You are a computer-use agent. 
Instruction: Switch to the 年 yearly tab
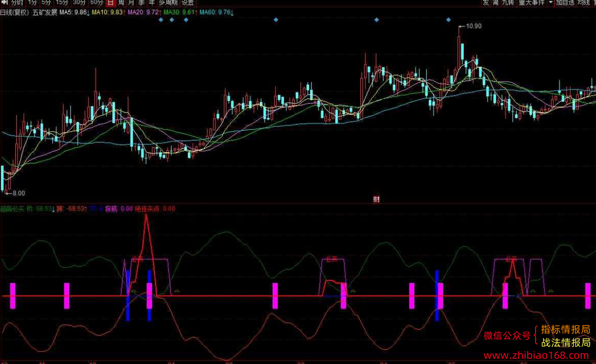(x=152, y=2)
